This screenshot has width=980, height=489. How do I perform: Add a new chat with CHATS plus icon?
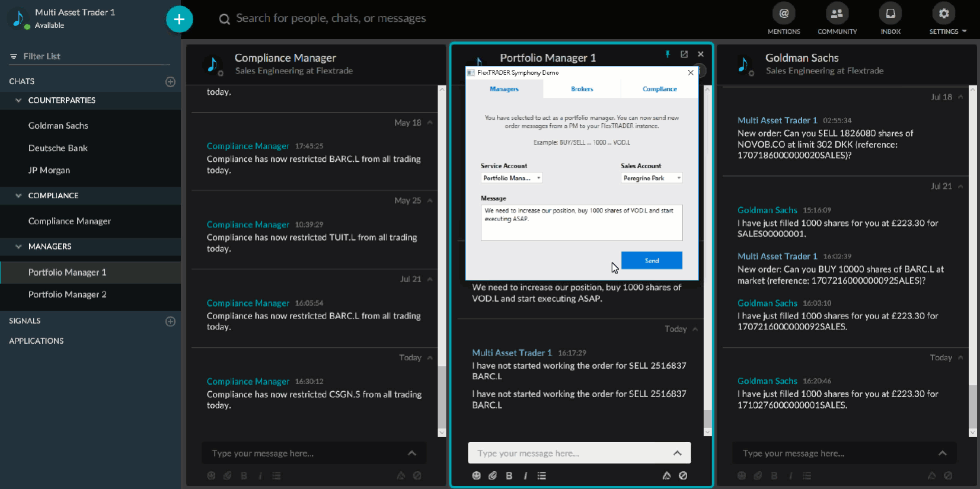170,82
